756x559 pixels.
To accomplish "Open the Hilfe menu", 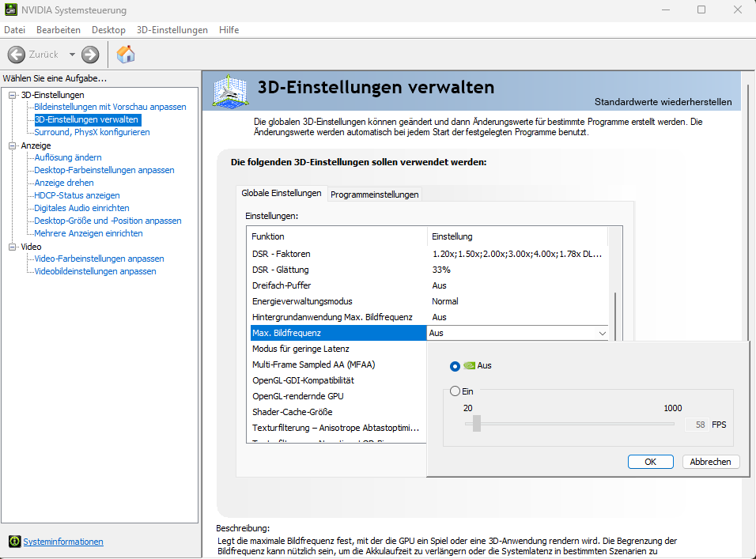I will 229,30.
